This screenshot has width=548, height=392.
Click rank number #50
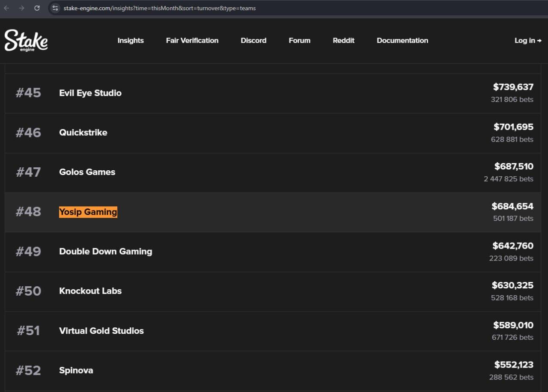[x=28, y=291]
